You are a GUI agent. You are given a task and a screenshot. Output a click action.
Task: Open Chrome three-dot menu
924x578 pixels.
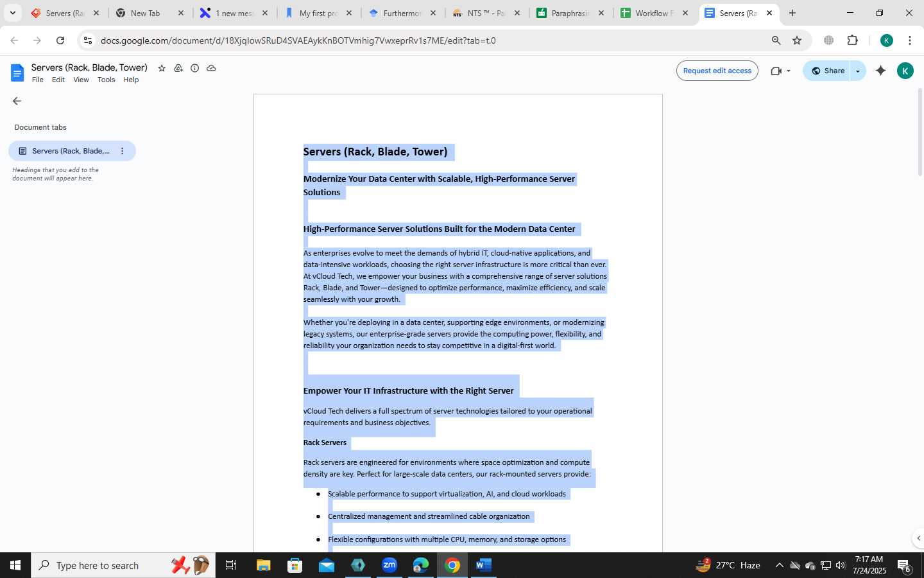tap(910, 40)
